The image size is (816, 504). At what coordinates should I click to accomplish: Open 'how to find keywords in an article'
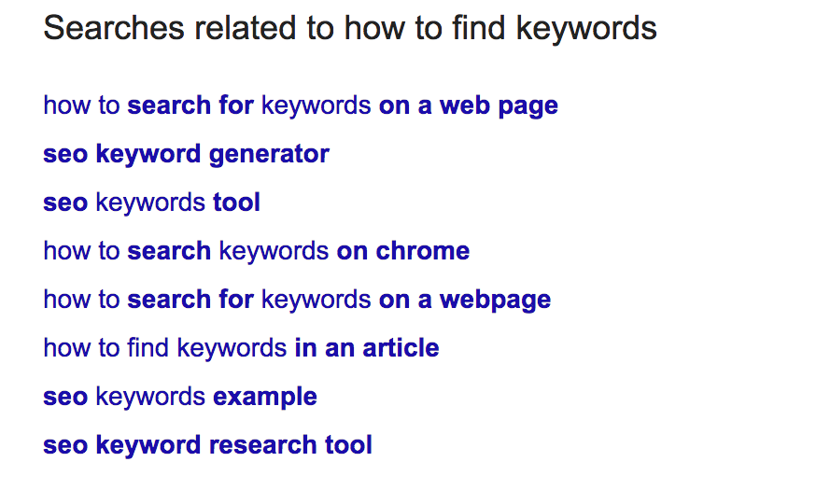[x=241, y=347]
